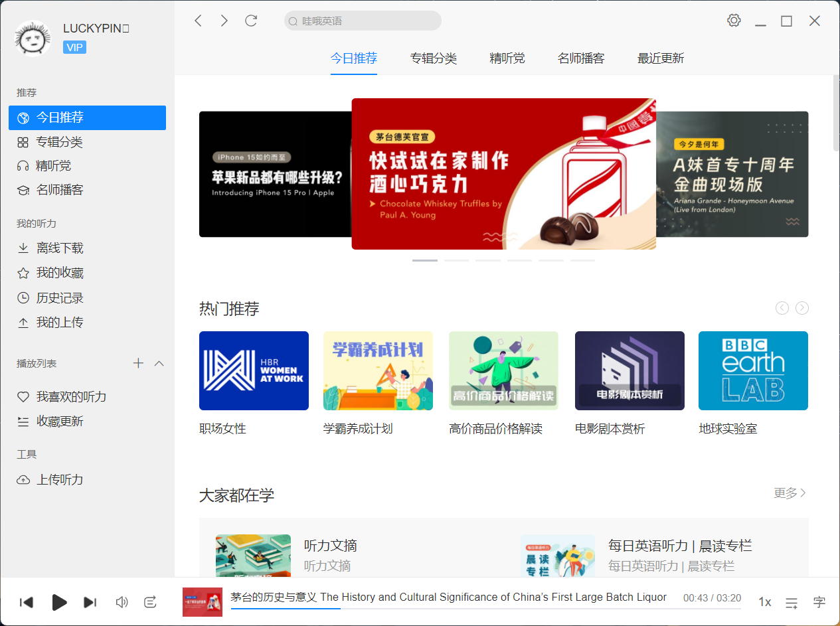The height and width of the screenshot is (626, 840).
Task: Open the settings gear
Action: 734,20
